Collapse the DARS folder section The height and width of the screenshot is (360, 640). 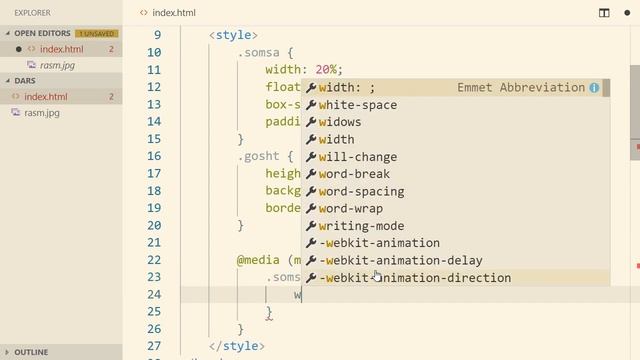pyautogui.click(x=8, y=81)
